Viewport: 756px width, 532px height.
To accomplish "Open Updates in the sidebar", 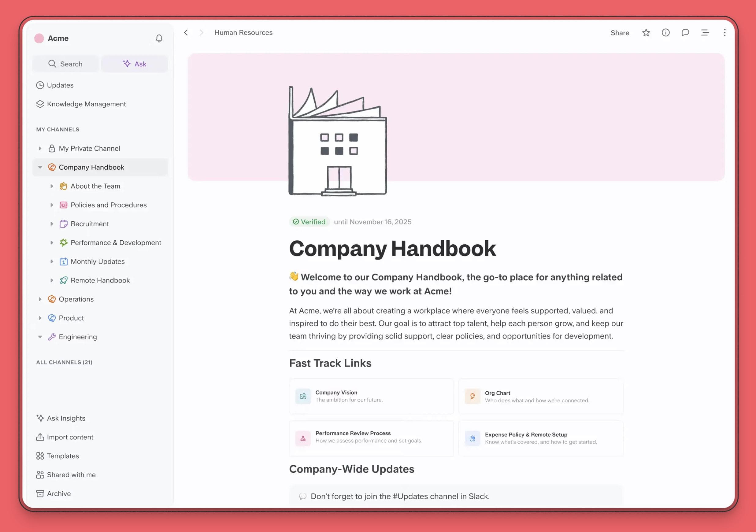I will click(x=60, y=85).
